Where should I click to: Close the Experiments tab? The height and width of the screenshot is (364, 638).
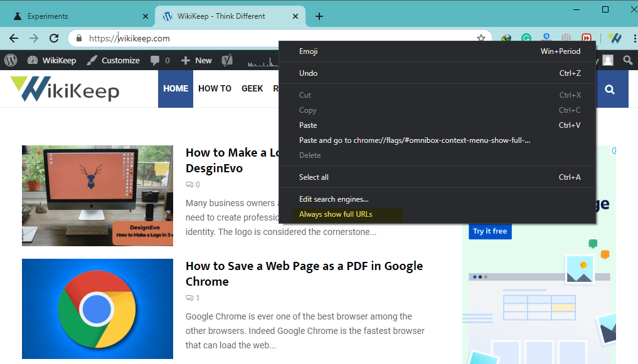pyautogui.click(x=146, y=16)
